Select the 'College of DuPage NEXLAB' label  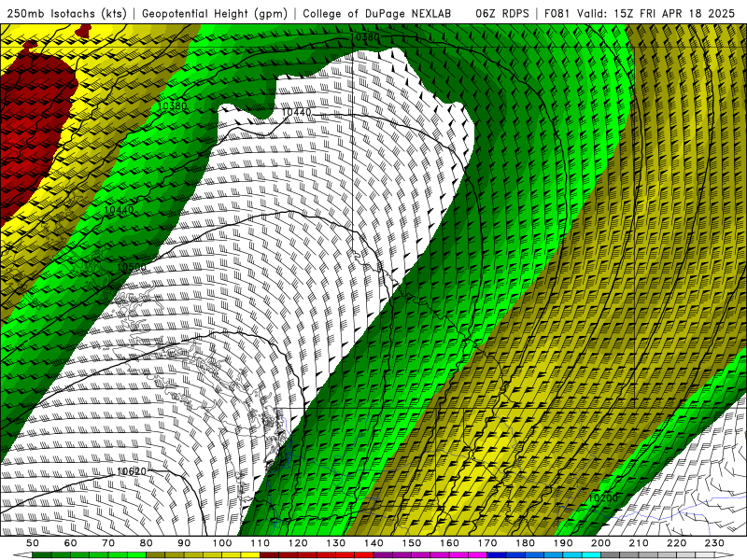[x=377, y=13]
